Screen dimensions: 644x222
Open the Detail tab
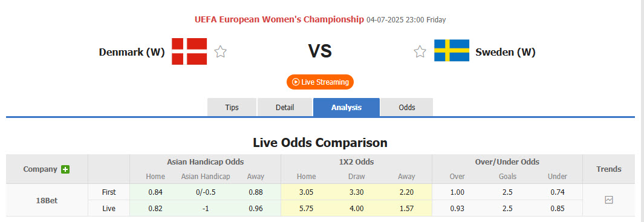click(285, 107)
